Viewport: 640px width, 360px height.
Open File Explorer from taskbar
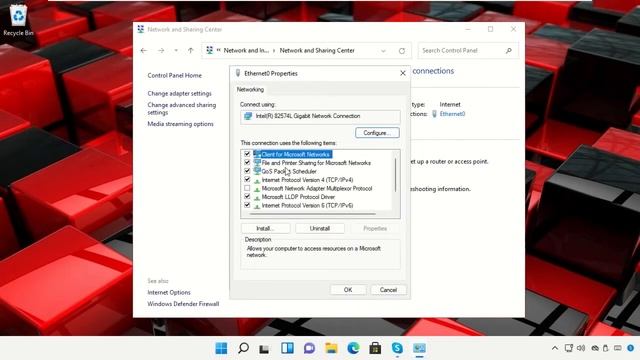331,348
